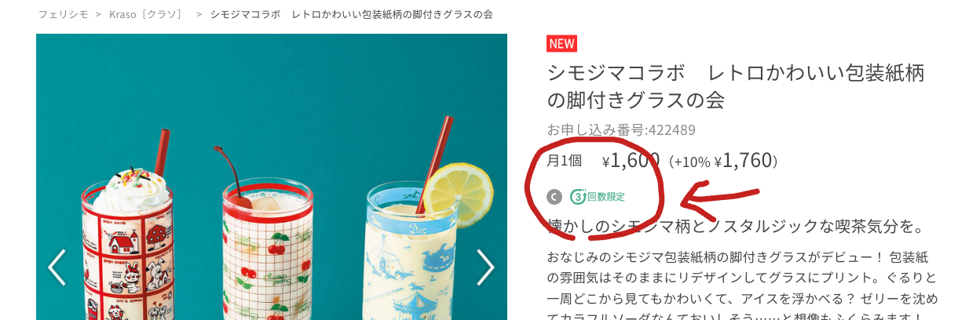
Task: Advance to the next product image
Action: click(x=485, y=267)
